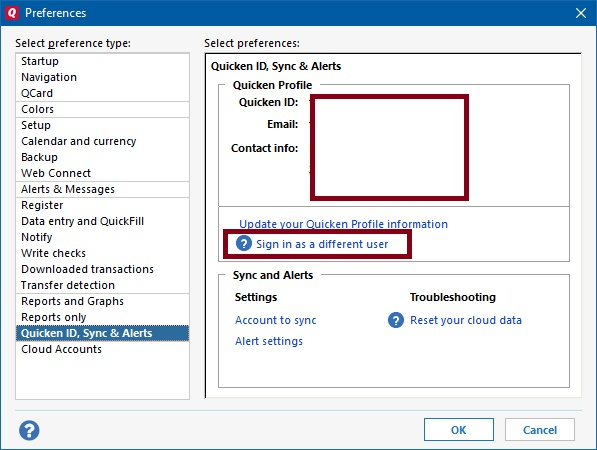The width and height of the screenshot is (597, 450).
Task: Select Reports and Graphs preferences
Action: click(102, 301)
